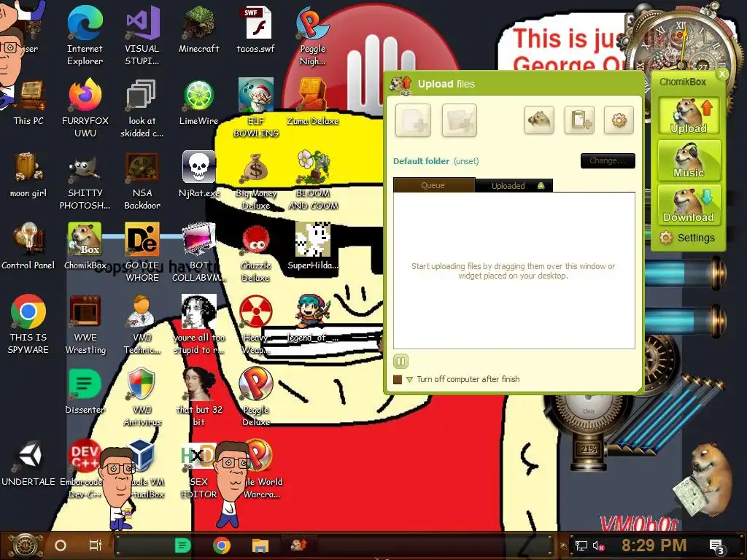Open BLOOM AND COOM desktop icon
This screenshot has height=560, width=747.
click(x=312, y=181)
